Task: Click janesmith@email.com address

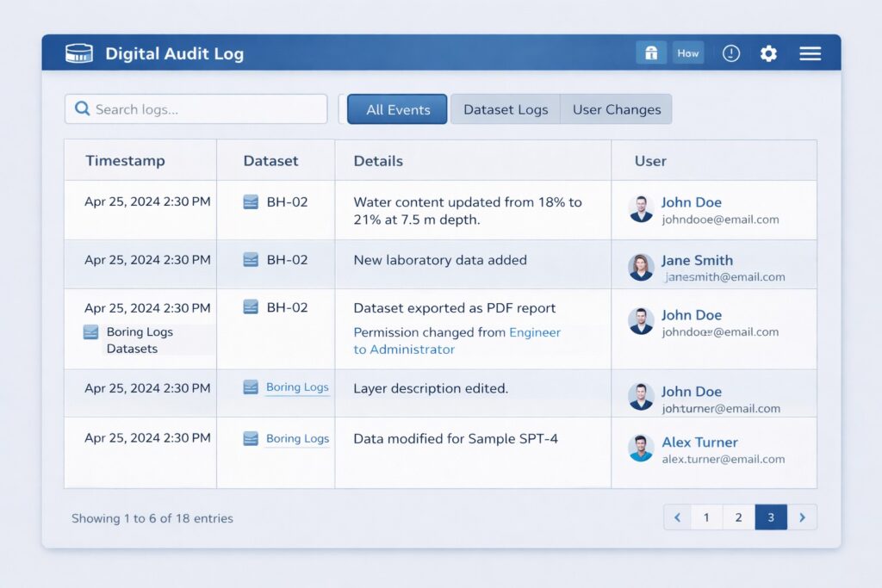Action: coord(725,277)
